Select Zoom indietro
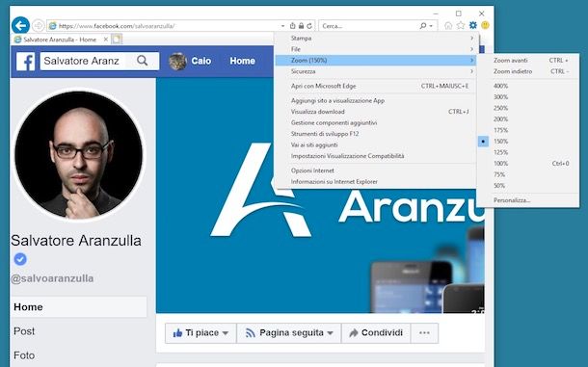Screen dimensions: 588x367 (x=528, y=71)
